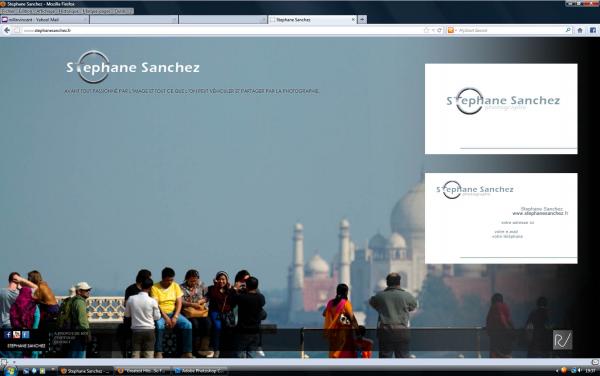Select the second blank browser tab
The height and width of the screenshot is (376, 600).
point(134,20)
